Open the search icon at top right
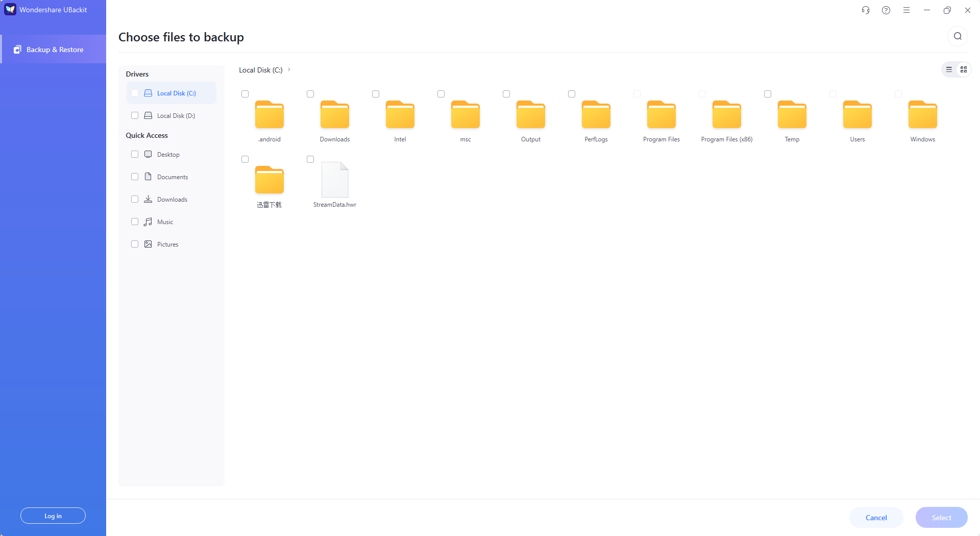The width and height of the screenshot is (980, 536). [958, 36]
